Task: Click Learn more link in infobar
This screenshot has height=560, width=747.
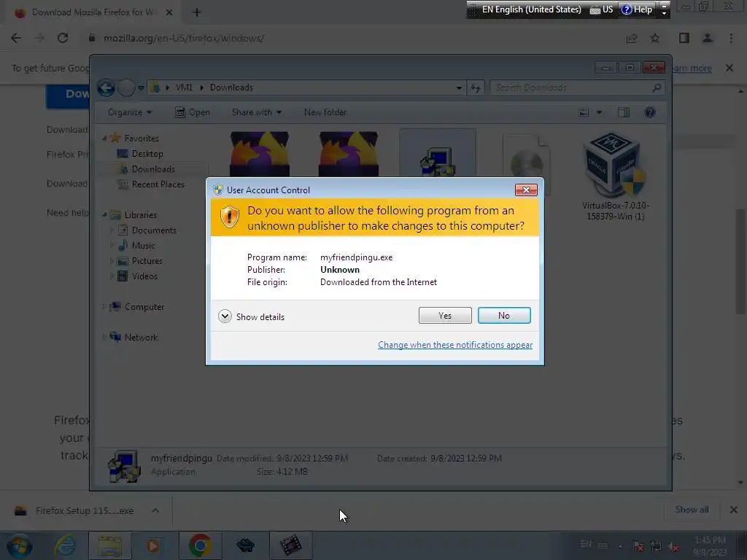Action: point(692,68)
